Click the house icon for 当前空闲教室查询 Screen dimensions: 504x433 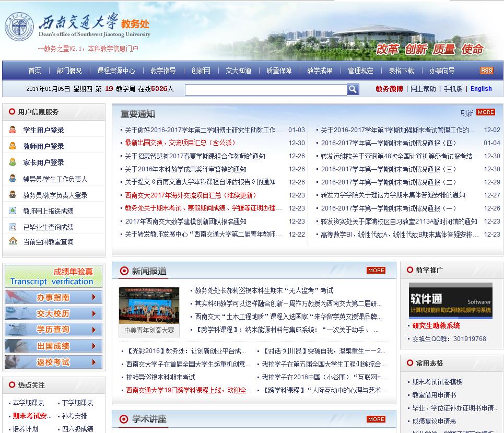13,241
